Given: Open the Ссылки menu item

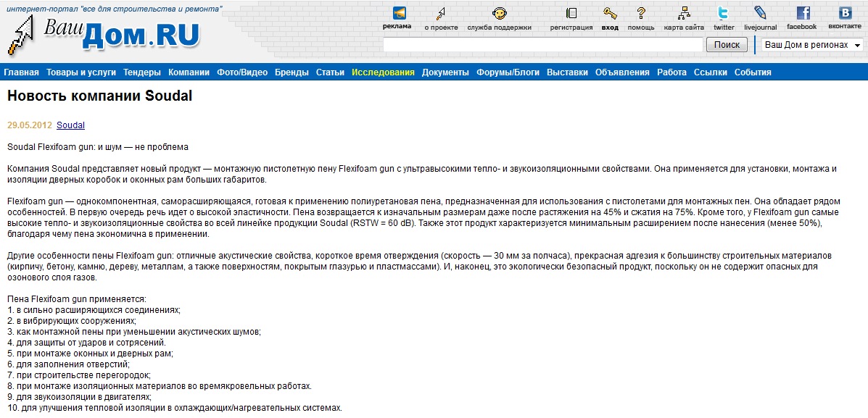Looking at the screenshot, I should pyautogui.click(x=711, y=72).
